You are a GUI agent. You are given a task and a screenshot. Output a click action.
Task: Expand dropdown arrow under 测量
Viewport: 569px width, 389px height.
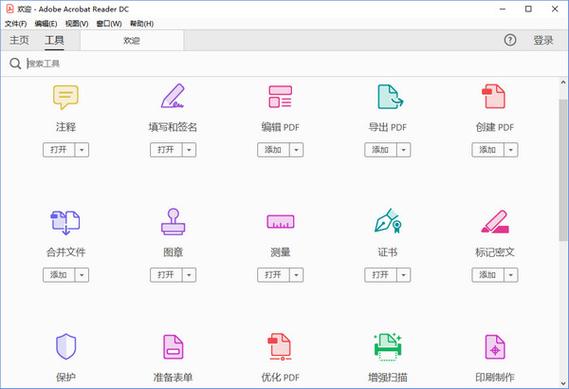point(296,275)
